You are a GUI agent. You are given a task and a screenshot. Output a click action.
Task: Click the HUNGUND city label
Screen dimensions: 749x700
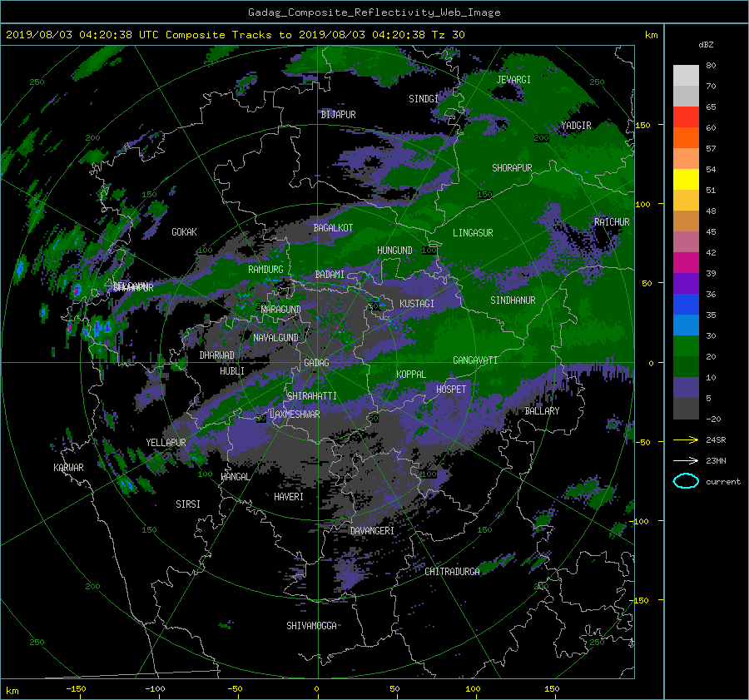click(x=394, y=251)
